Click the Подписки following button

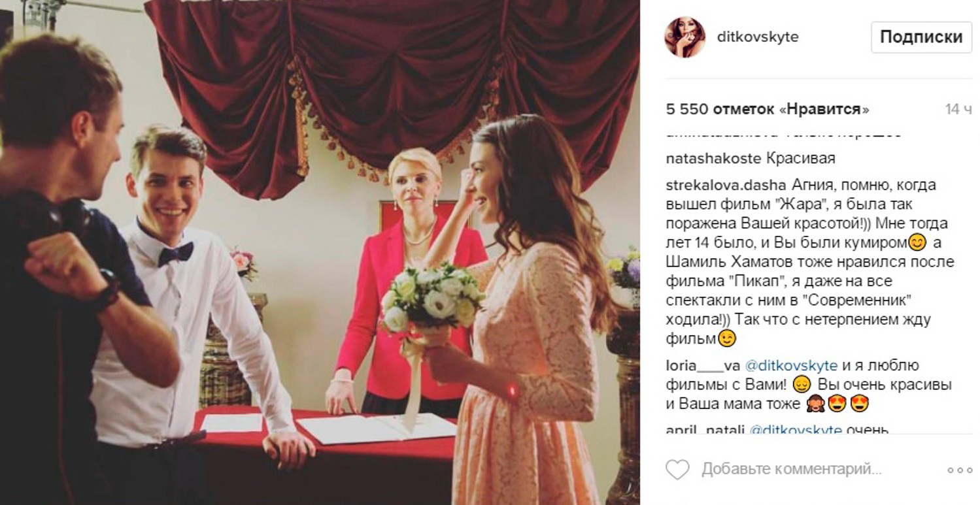(921, 37)
